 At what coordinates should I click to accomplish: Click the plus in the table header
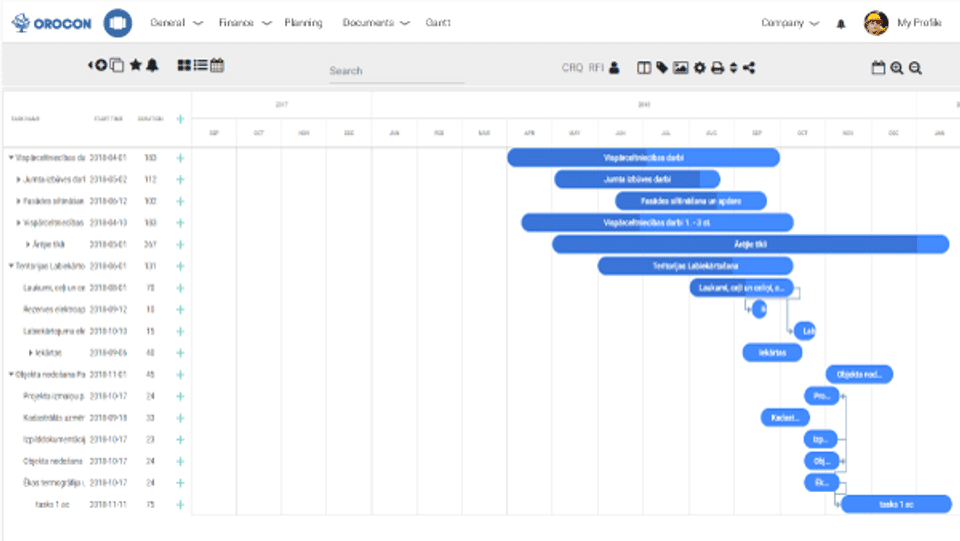180,119
